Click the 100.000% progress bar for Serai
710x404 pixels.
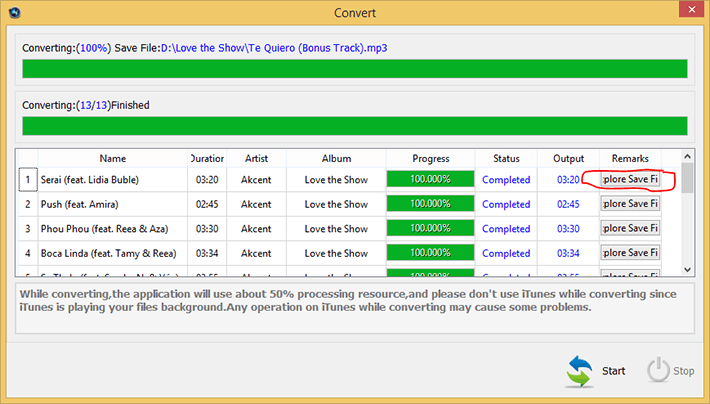point(430,179)
